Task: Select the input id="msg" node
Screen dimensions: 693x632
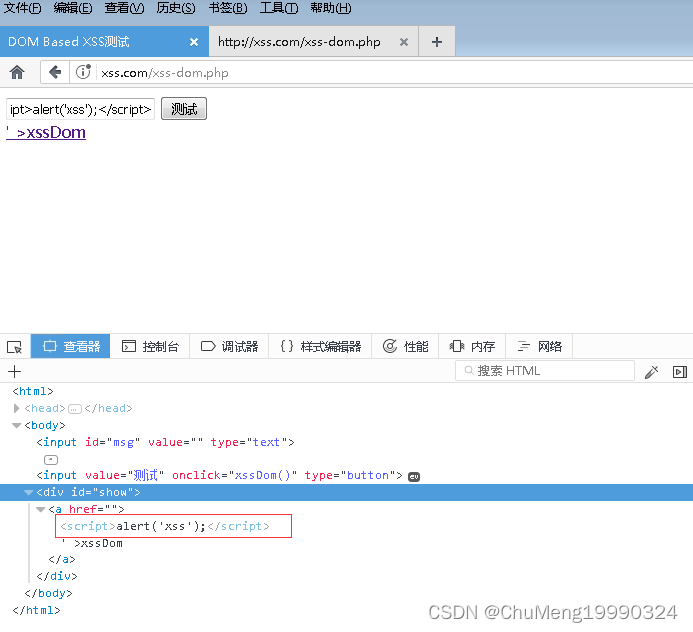Action: [x=166, y=442]
